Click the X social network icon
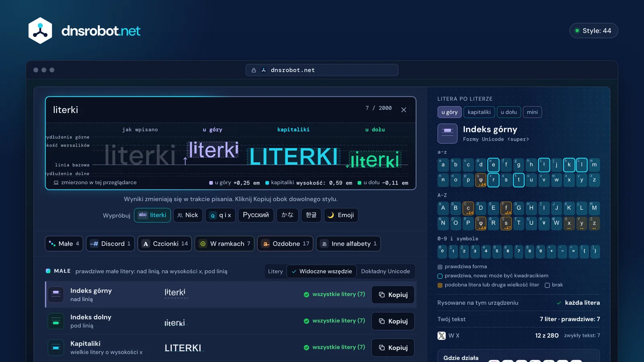644x362 pixels. coord(442,335)
